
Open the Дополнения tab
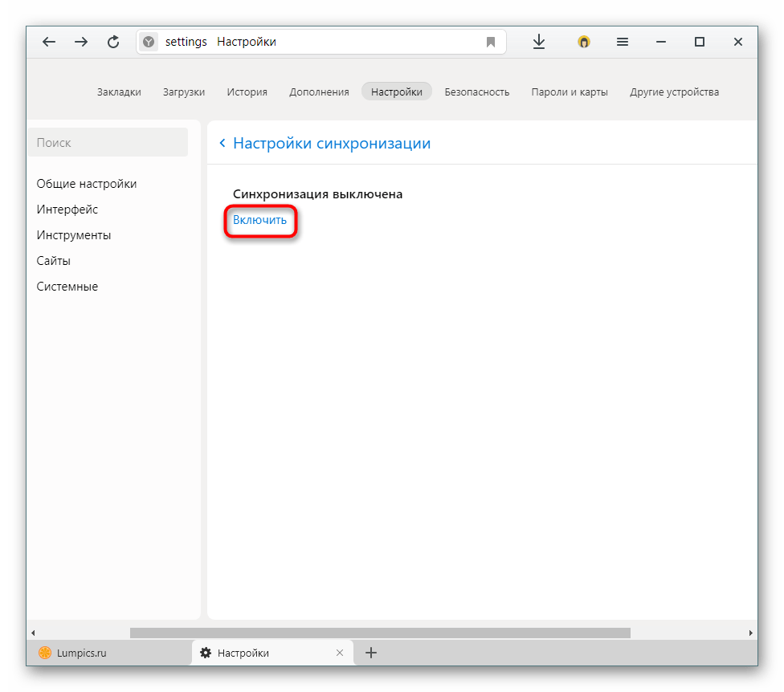pyautogui.click(x=319, y=92)
